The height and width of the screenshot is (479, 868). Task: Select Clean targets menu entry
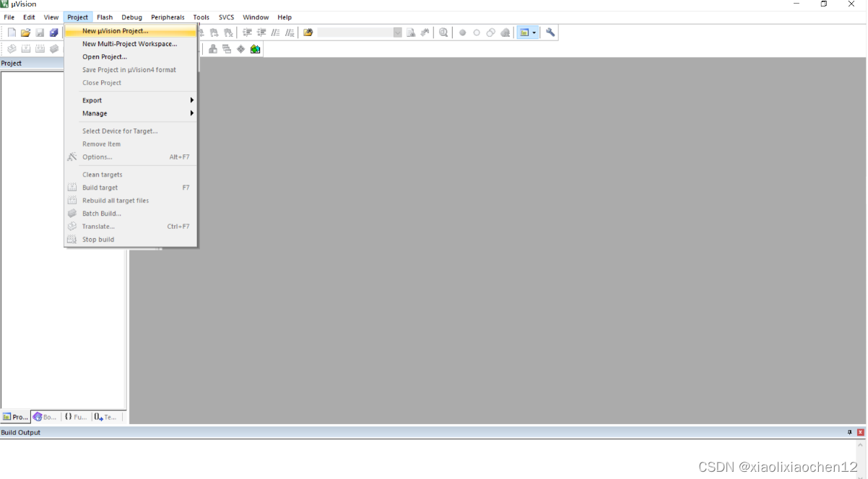coord(131,175)
